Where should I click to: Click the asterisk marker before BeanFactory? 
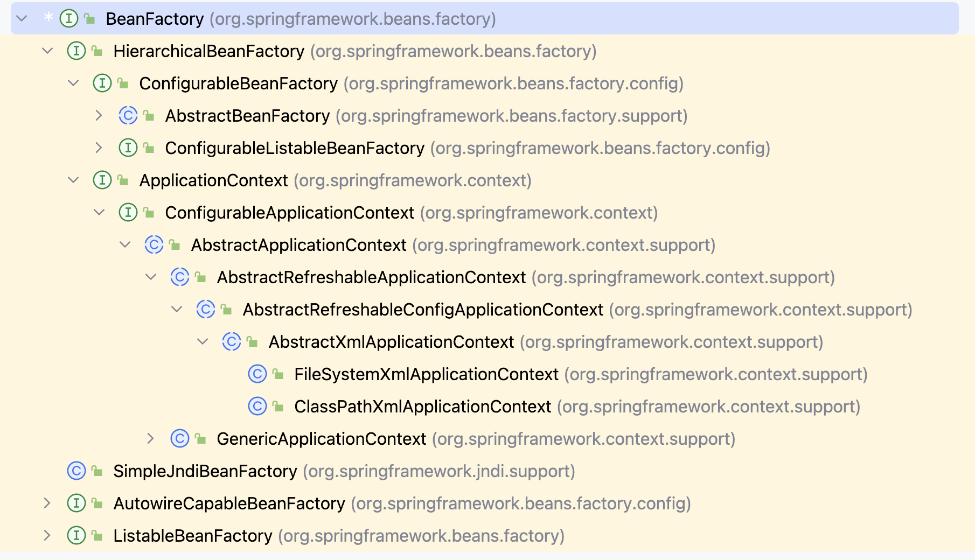click(x=48, y=17)
